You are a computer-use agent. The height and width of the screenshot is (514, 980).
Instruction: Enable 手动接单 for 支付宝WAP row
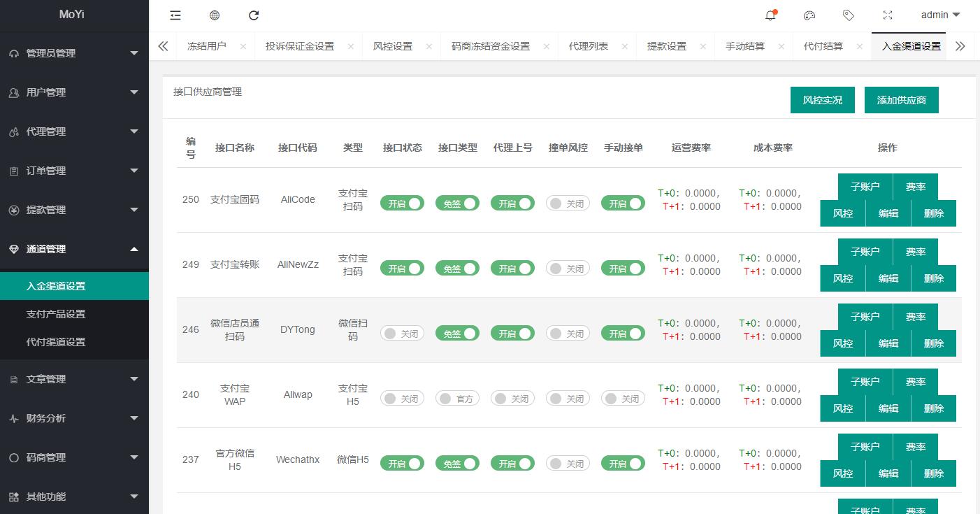point(623,399)
